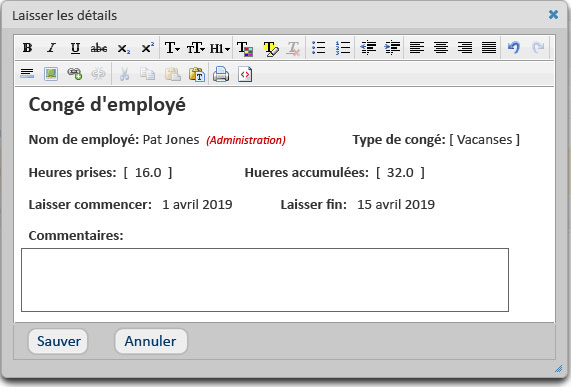The height and width of the screenshot is (390, 572).
Task: Apply strikethrough formatting
Action: click(x=99, y=48)
